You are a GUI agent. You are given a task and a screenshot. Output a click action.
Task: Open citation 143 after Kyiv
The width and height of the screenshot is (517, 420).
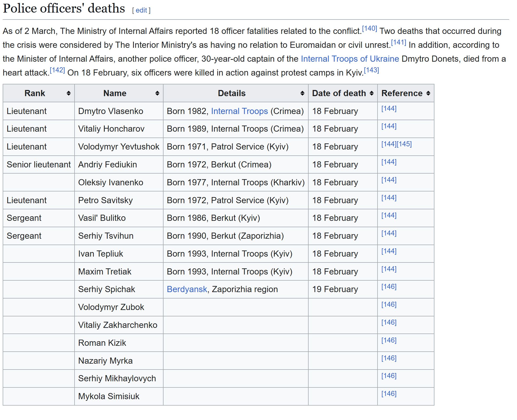pyautogui.click(x=371, y=70)
